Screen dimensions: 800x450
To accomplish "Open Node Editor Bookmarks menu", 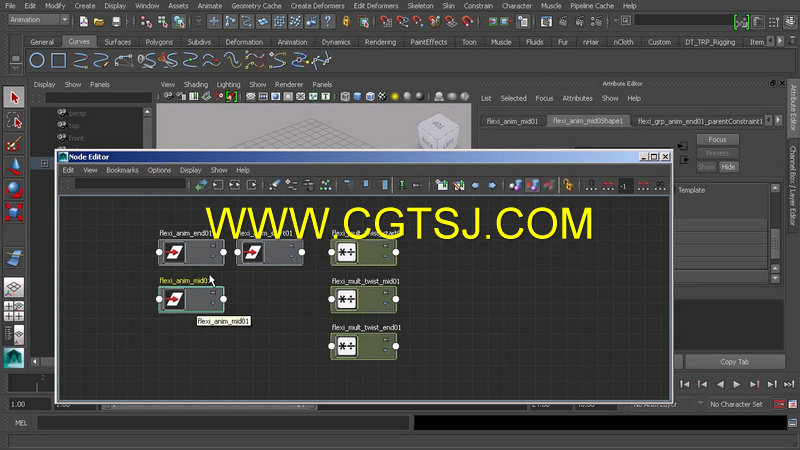I will coord(122,170).
